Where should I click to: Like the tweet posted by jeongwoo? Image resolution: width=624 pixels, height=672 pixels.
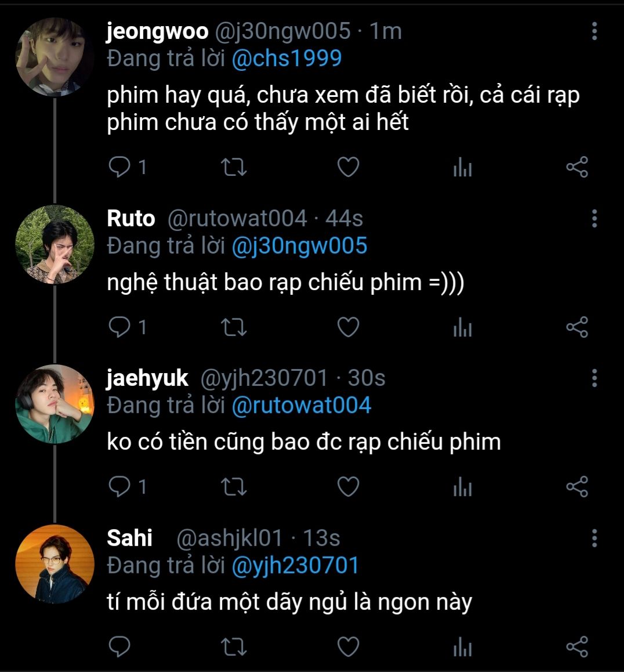pos(348,167)
